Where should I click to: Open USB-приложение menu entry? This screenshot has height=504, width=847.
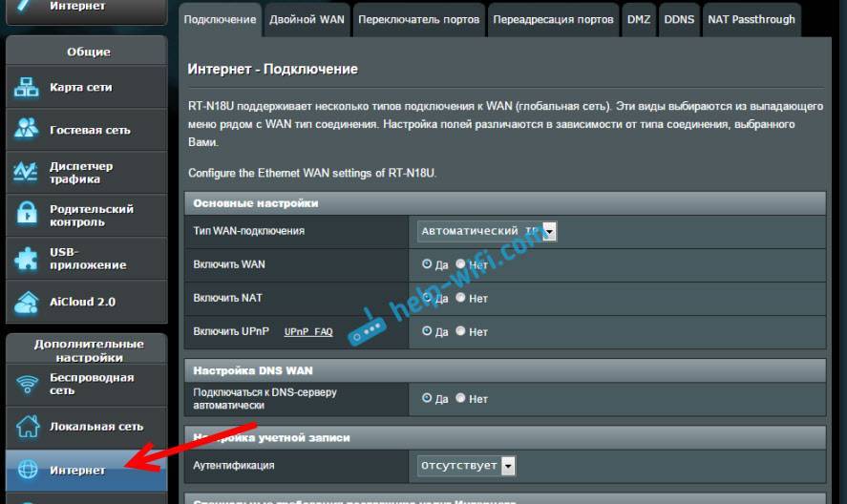point(87,259)
